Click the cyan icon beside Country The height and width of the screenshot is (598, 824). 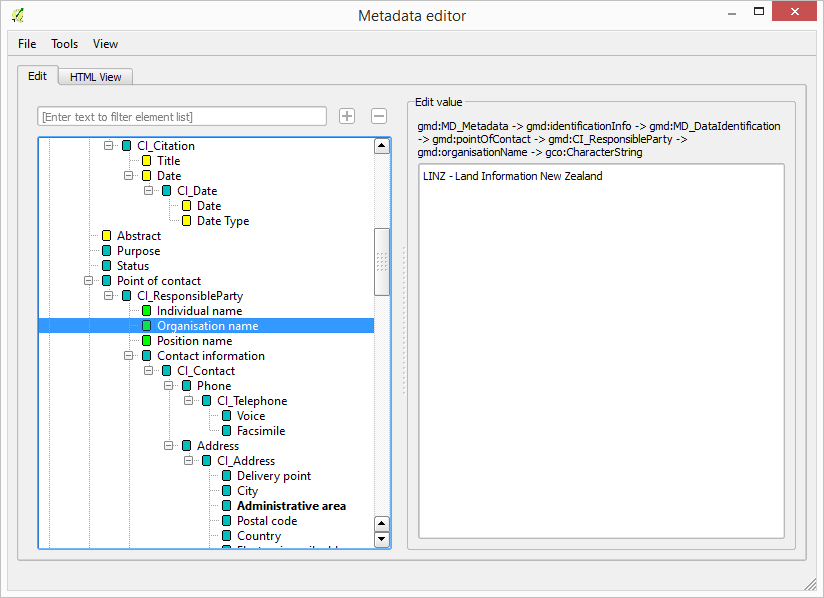tap(226, 536)
